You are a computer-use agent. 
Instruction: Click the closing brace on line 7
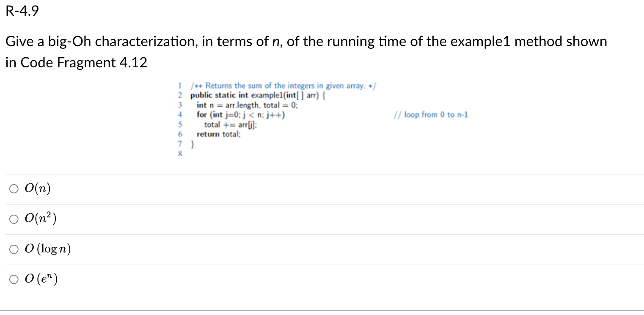tap(193, 144)
